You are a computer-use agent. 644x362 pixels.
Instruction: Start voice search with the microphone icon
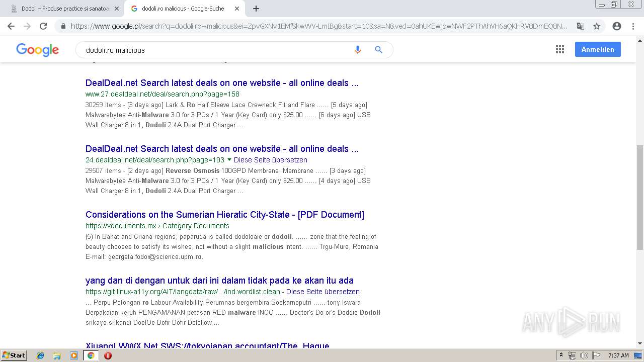(358, 50)
